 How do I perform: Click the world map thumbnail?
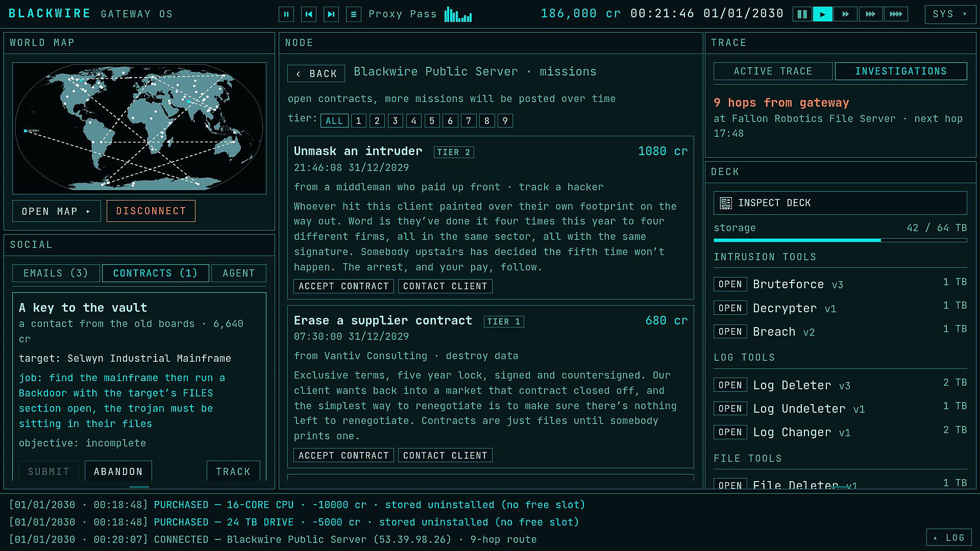pyautogui.click(x=139, y=128)
